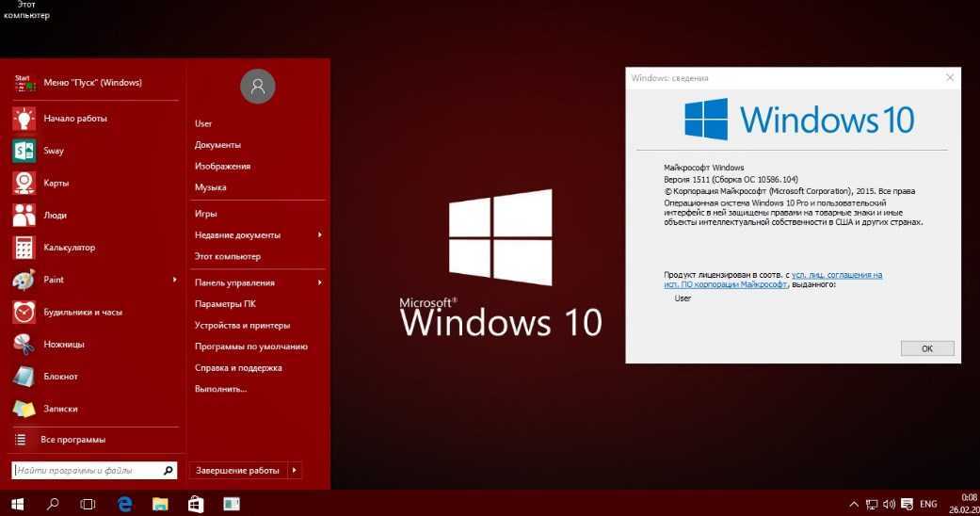Open Будильники и часы clock icon
The image size is (980, 516).
24,312
